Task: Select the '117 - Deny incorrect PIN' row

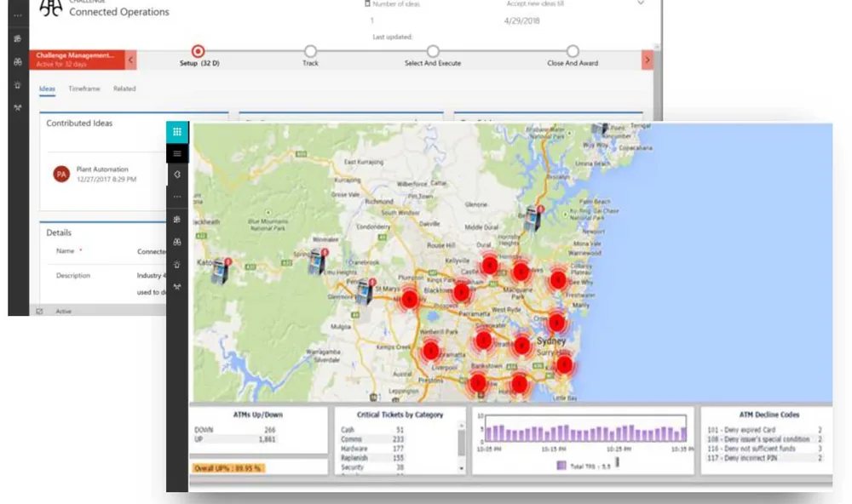Action: (764, 458)
